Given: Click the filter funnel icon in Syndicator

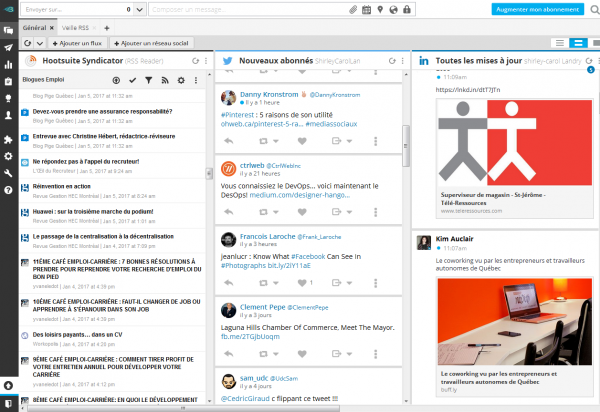Looking at the screenshot, I should point(148,80).
